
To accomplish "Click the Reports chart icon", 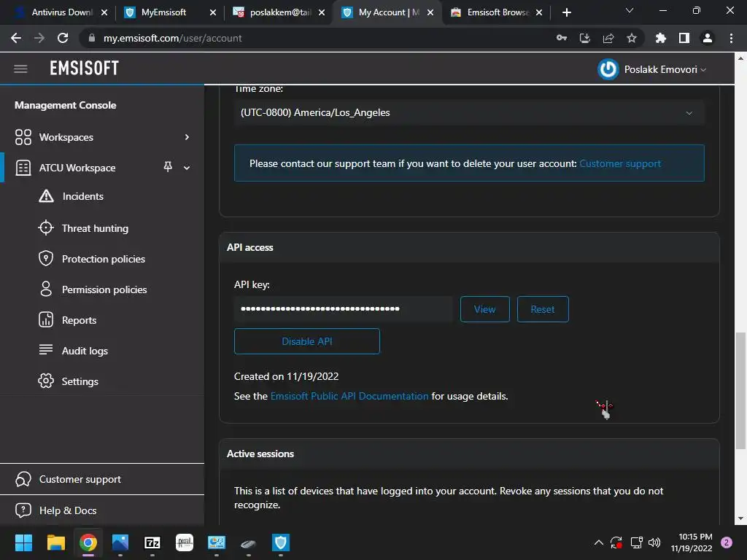I will tap(46, 319).
